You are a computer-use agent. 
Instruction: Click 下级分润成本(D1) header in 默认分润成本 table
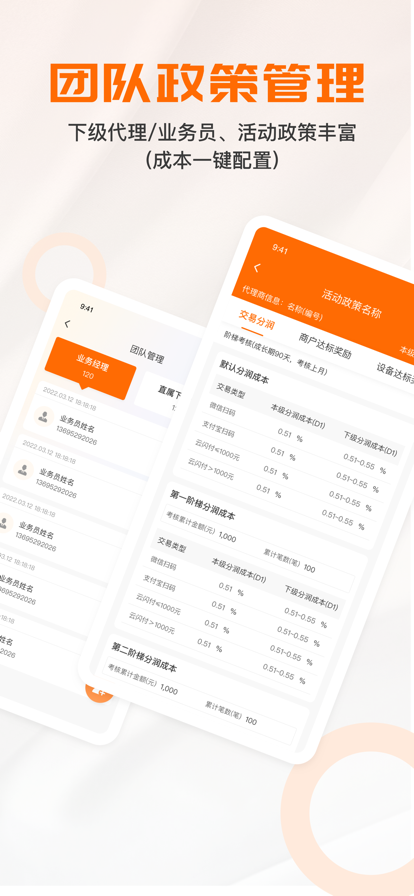[x=370, y=443]
